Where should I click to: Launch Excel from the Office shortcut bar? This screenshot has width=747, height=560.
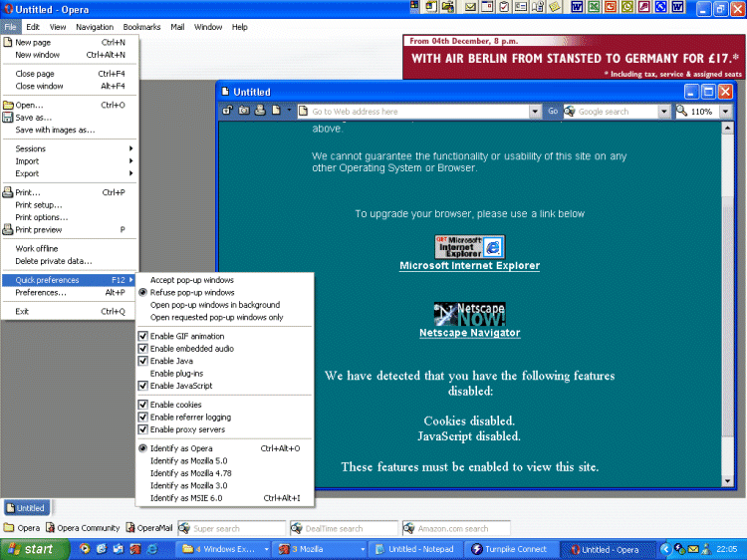pos(594,7)
